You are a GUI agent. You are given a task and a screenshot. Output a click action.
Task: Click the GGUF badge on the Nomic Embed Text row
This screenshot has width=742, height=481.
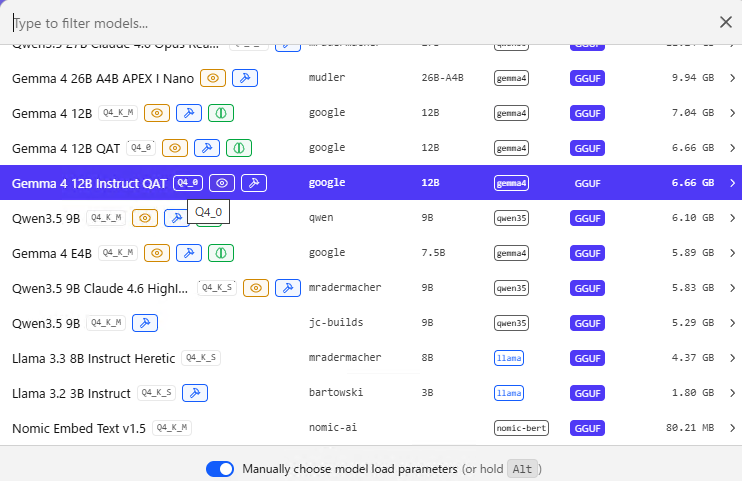pyautogui.click(x=587, y=428)
